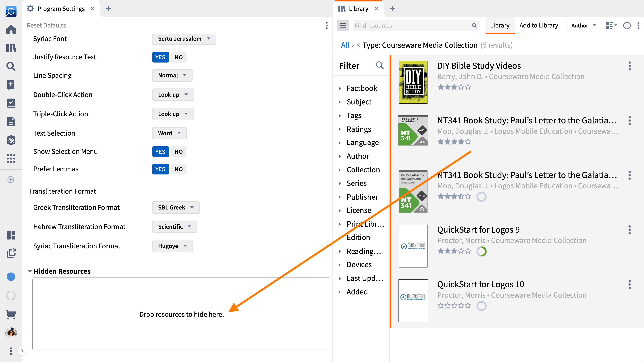Set Show Selection Menu to NO

coord(178,152)
